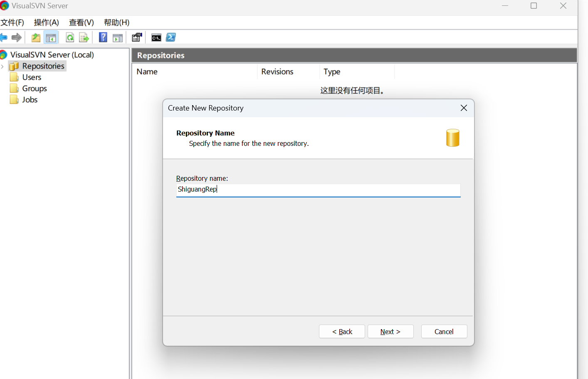Open the 操作(A) menu

[x=47, y=22]
